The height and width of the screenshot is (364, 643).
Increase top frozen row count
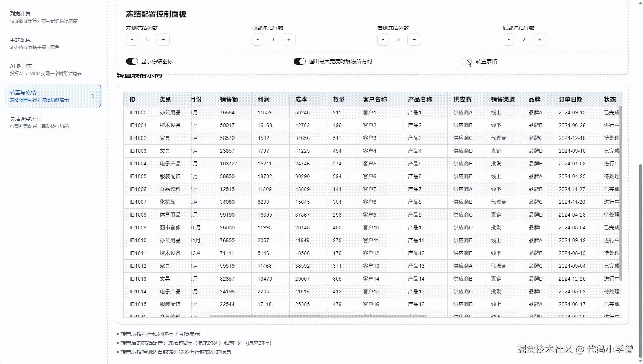[x=289, y=39]
